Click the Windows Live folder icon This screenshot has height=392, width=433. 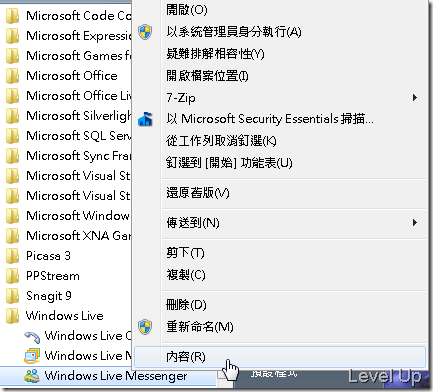pos(12,316)
